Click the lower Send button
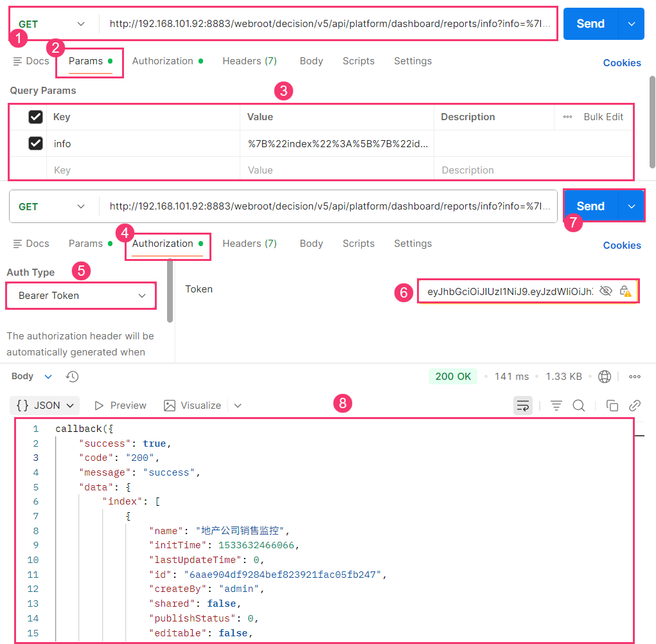656x644 pixels. click(x=590, y=206)
